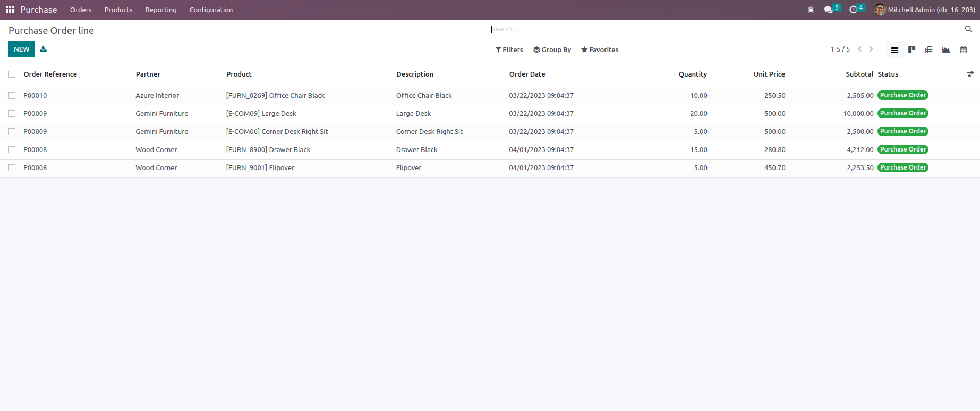This screenshot has height=411, width=980.
Task: Tick checkbox for Corner Desk Right Sit row
Action: (x=12, y=132)
